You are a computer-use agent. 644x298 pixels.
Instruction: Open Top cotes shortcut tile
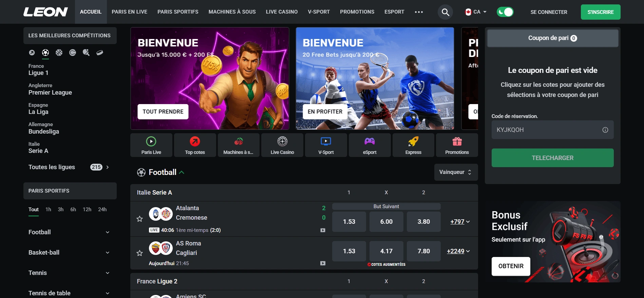(195, 145)
